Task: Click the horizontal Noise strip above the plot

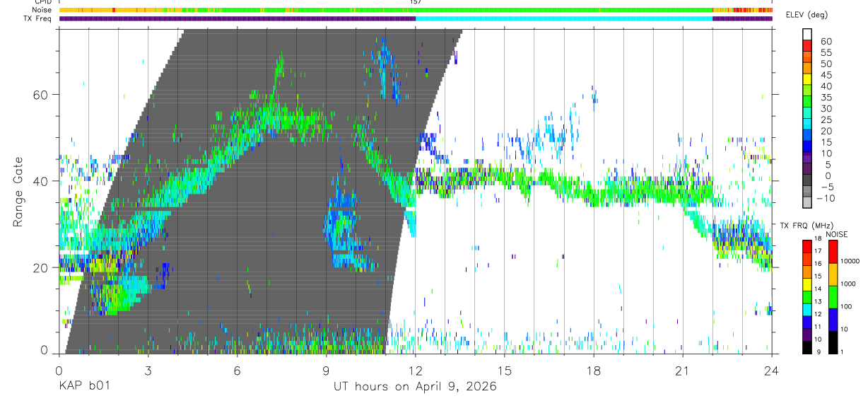Action: pos(416,11)
